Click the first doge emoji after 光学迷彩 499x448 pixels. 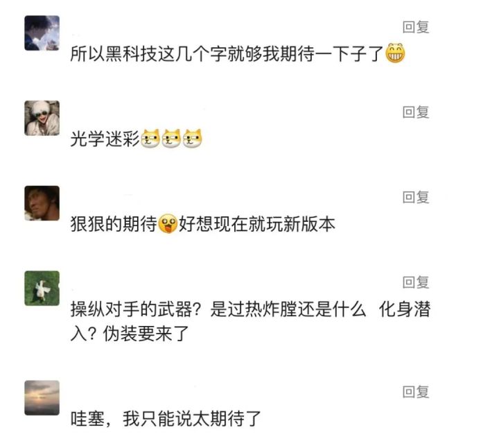pos(150,139)
